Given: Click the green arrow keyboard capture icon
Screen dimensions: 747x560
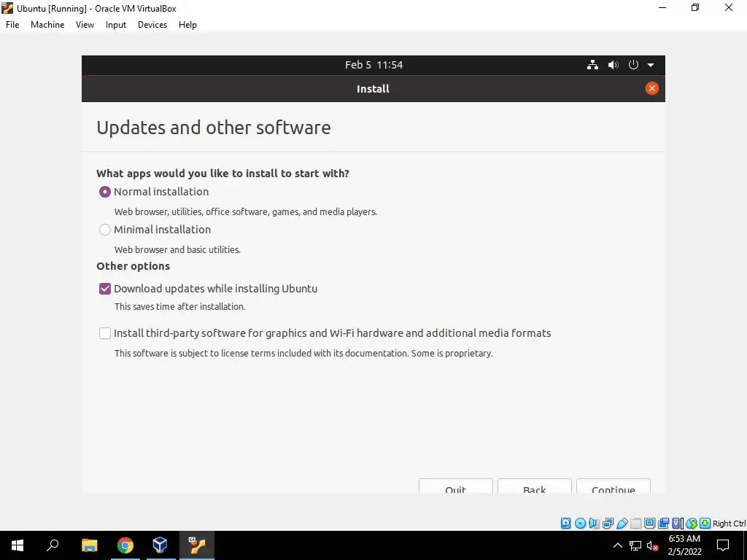Looking at the screenshot, I should point(705,524).
